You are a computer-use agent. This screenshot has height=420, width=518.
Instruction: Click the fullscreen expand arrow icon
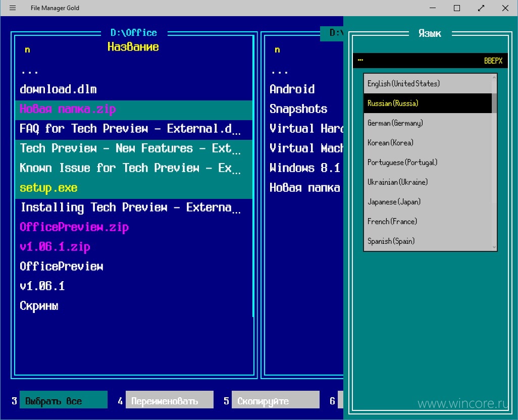pos(481,8)
